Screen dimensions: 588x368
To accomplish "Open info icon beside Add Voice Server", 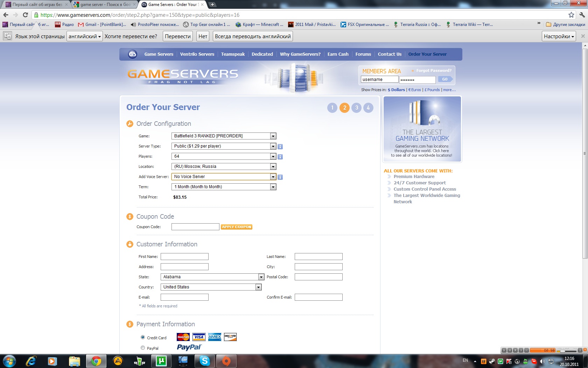I will (280, 177).
